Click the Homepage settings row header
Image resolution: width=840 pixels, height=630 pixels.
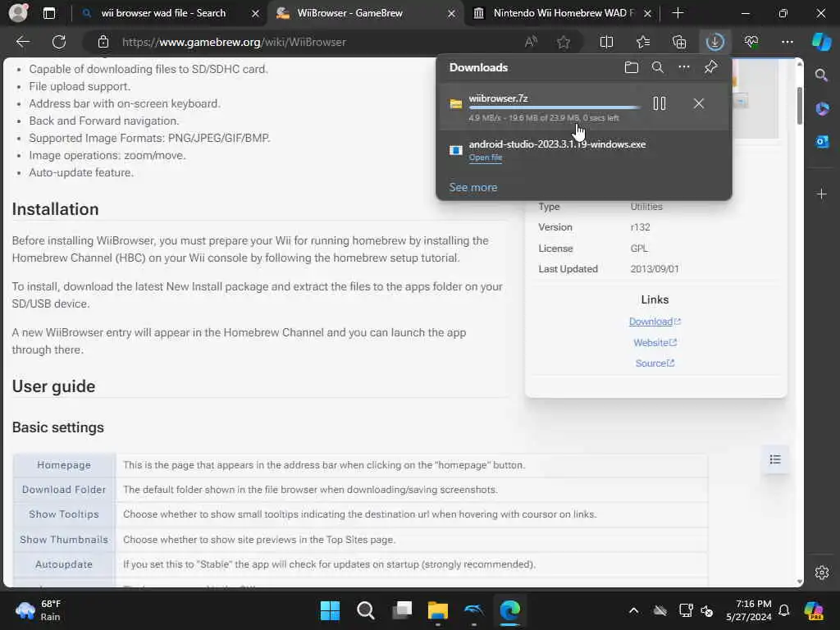(64, 465)
